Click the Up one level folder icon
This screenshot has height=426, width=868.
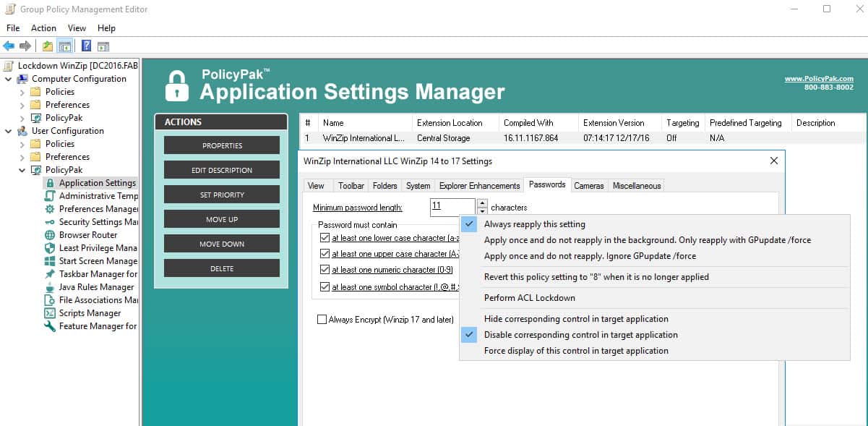pyautogui.click(x=48, y=46)
